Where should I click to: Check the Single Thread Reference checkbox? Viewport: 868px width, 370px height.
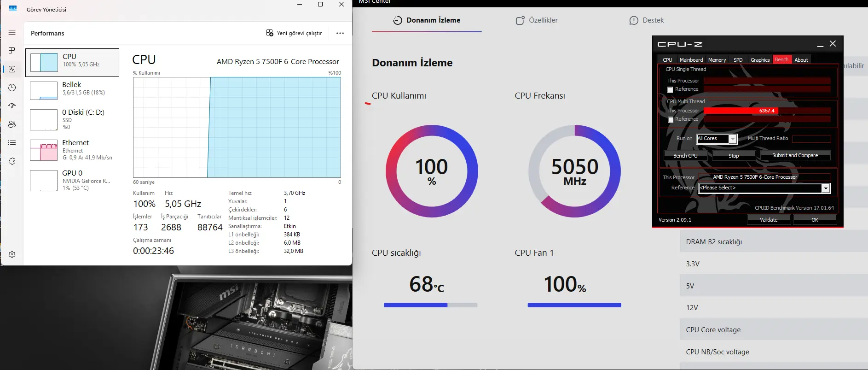[670, 90]
